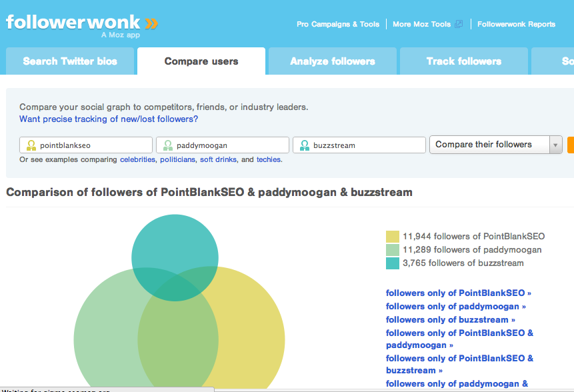Open the soft drinks example comparison

pyautogui.click(x=218, y=159)
